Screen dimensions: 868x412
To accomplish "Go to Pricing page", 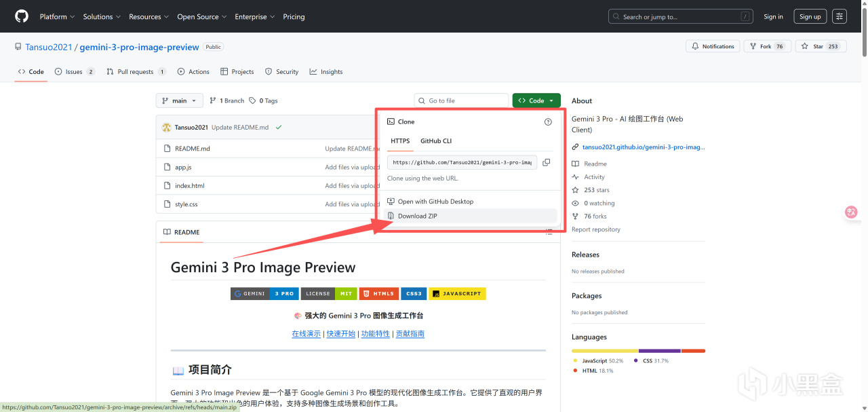I will click(294, 16).
